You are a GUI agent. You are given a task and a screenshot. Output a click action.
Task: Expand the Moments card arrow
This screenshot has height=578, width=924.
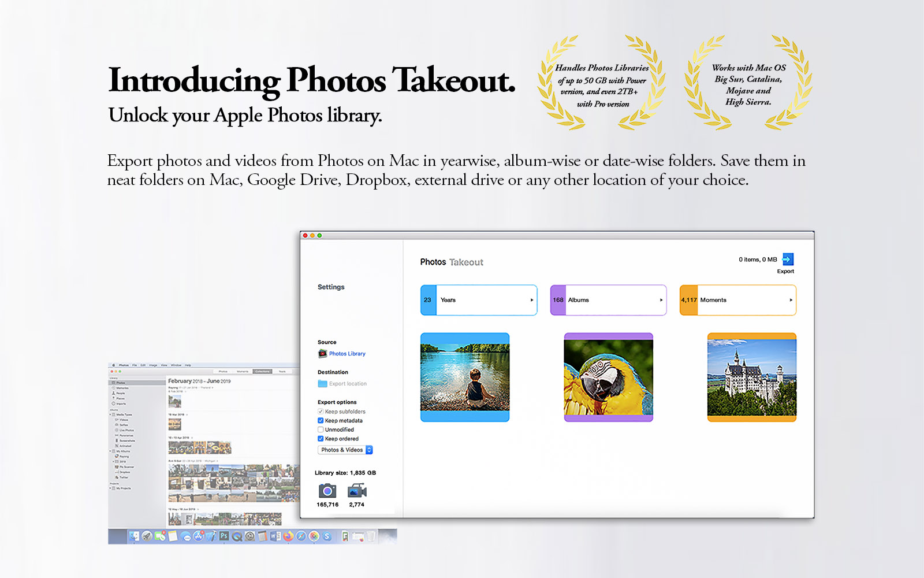point(791,300)
